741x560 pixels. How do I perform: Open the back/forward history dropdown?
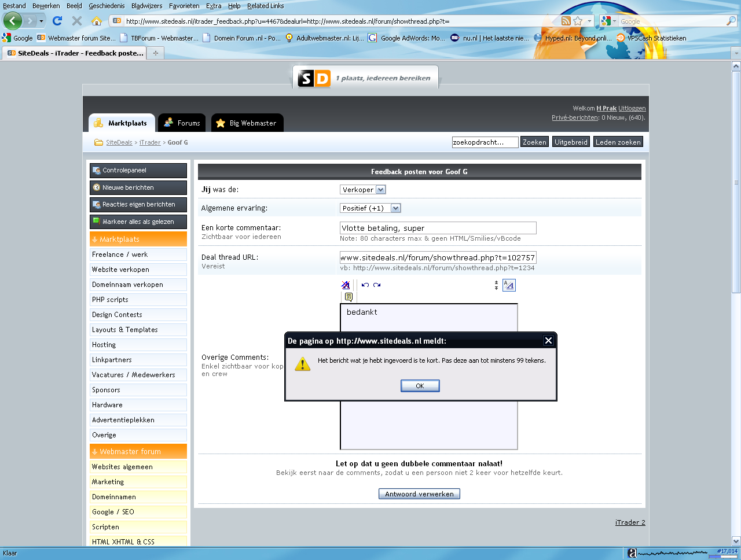tap(41, 21)
